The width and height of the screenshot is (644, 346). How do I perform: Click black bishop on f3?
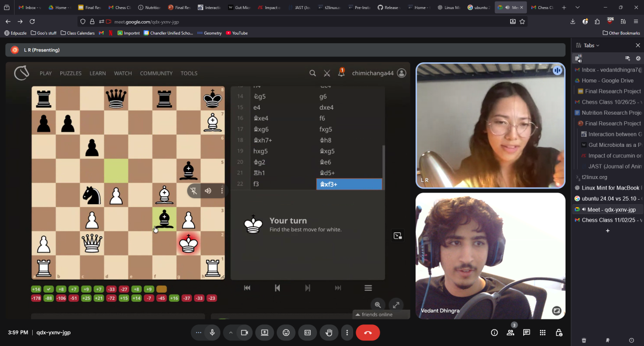pyautogui.click(x=165, y=219)
